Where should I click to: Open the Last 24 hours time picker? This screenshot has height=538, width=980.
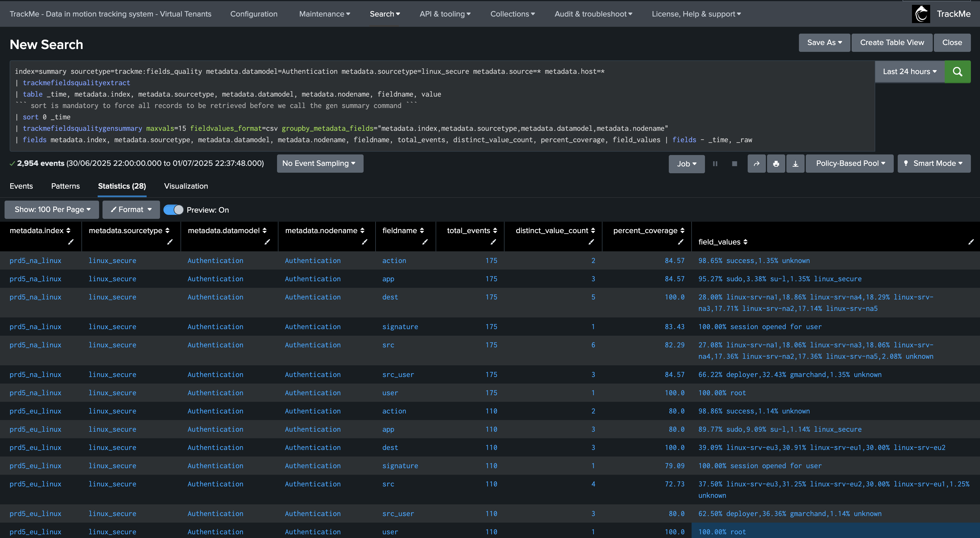pyautogui.click(x=909, y=72)
